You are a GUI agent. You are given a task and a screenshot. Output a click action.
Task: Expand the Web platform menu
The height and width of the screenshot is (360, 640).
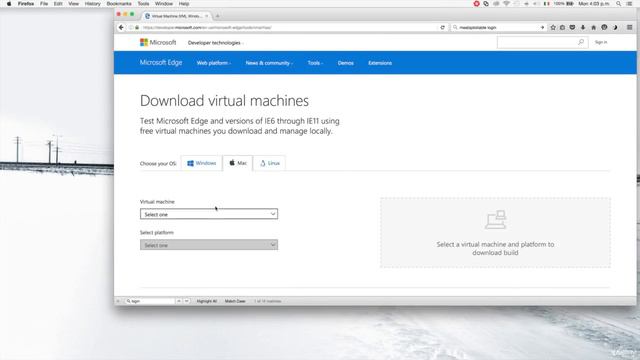pyautogui.click(x=213, y=63)
